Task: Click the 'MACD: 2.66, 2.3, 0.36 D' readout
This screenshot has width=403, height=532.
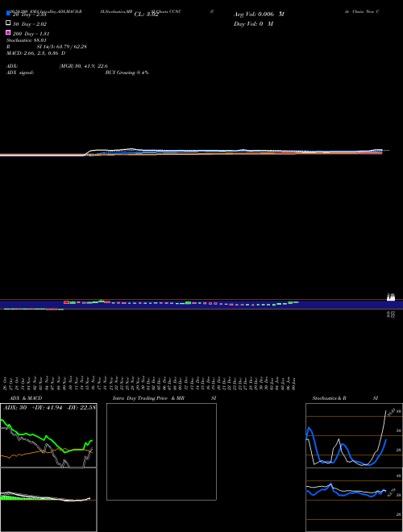Action: pos(36,53)
